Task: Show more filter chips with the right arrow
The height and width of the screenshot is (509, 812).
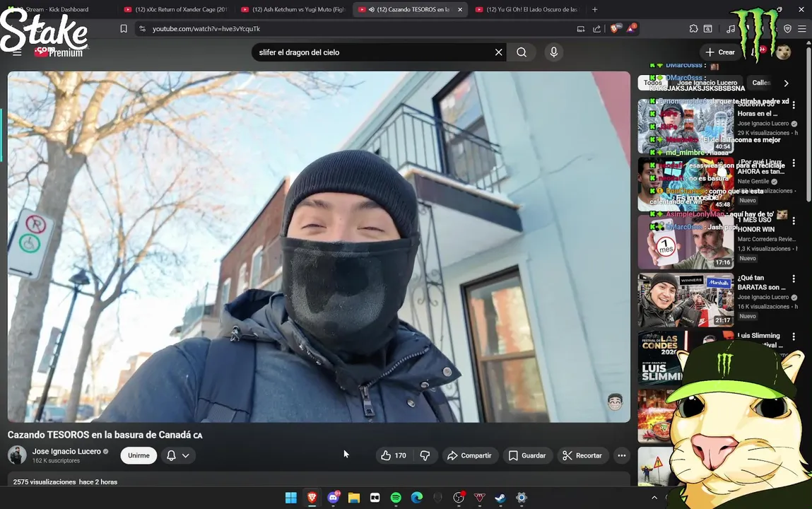Action: tap(786, 83)
